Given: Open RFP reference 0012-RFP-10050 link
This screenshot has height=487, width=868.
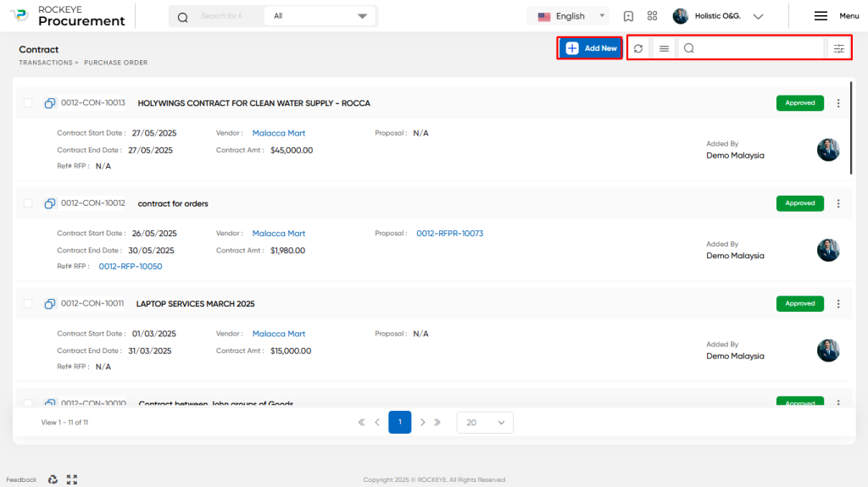Looking at the screenshot, I should pyautogui.click(x=130, y=266).
